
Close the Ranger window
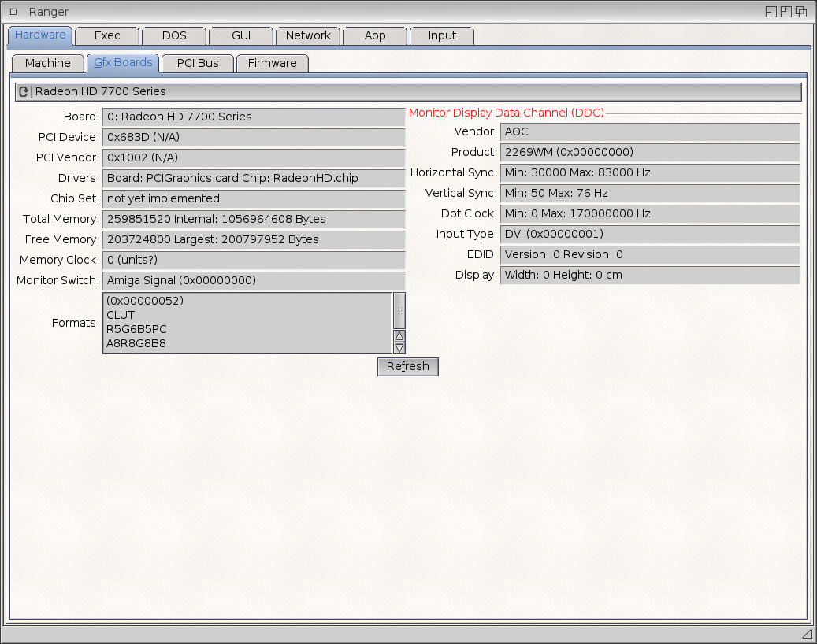coord(13,12)
